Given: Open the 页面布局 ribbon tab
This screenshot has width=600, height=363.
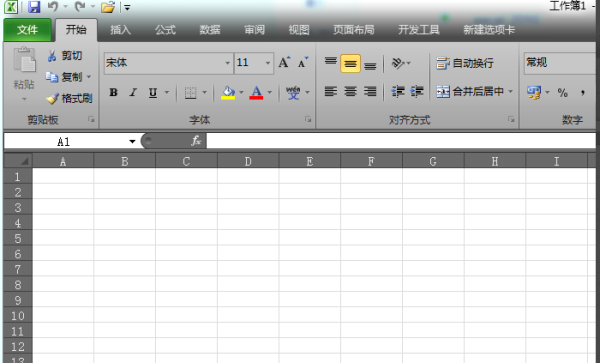Looking at the screenshot, I should tap(354, 30).
